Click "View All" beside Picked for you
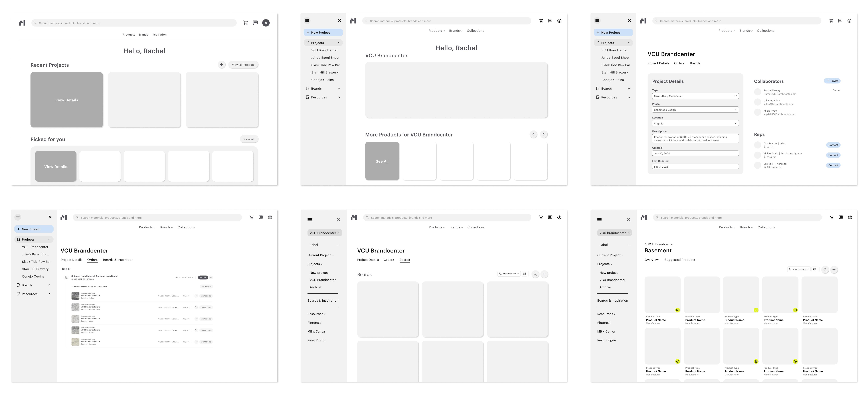868x395 pixels. [x=249, y=139]
